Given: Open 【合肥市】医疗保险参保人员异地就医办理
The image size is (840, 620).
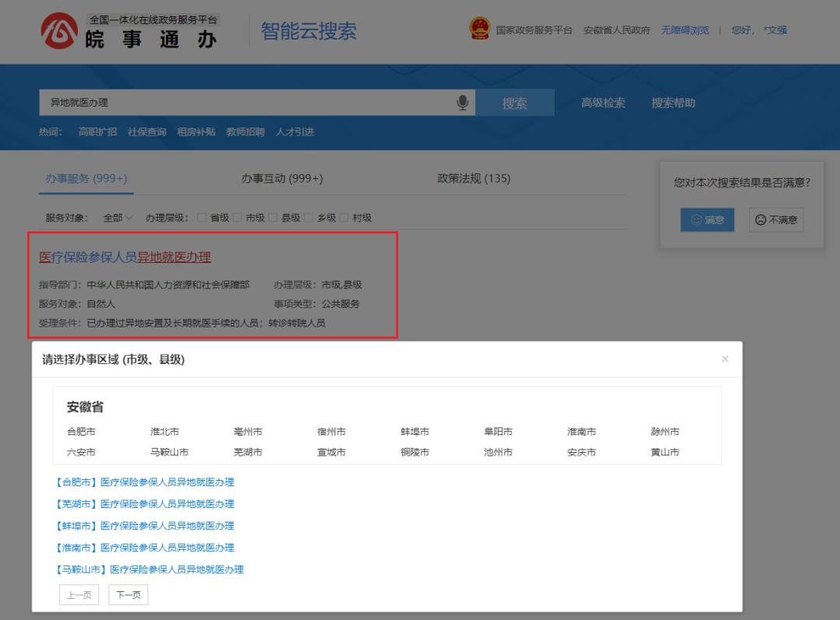Looking at the screenshot, I should coord(144,482).
